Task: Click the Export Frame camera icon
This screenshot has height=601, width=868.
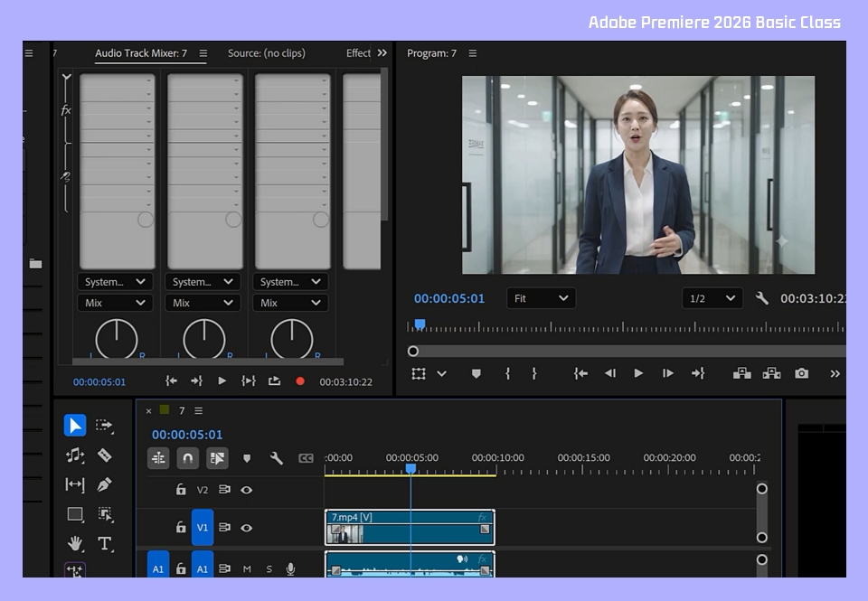Action: pyautogui.click(x=802, y=373)
